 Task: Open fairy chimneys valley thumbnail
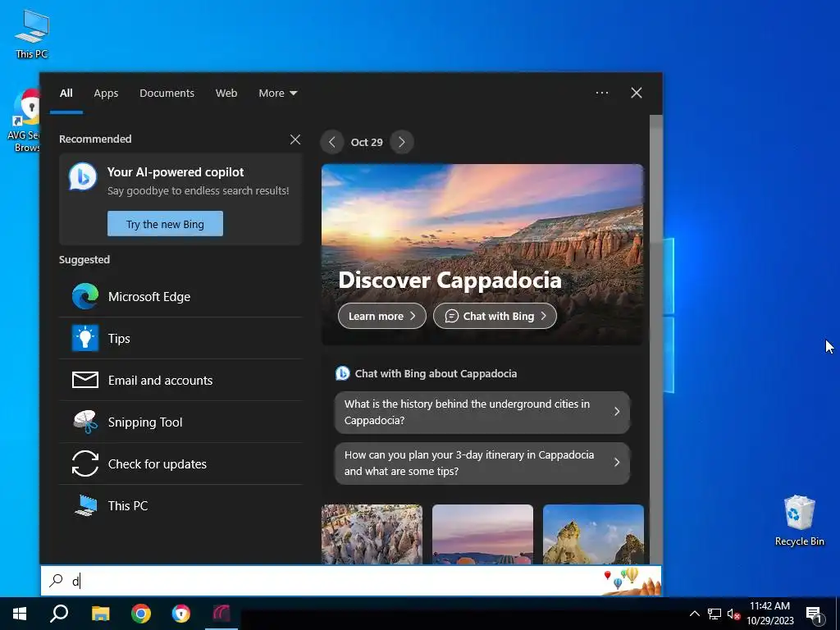point(372,534)
